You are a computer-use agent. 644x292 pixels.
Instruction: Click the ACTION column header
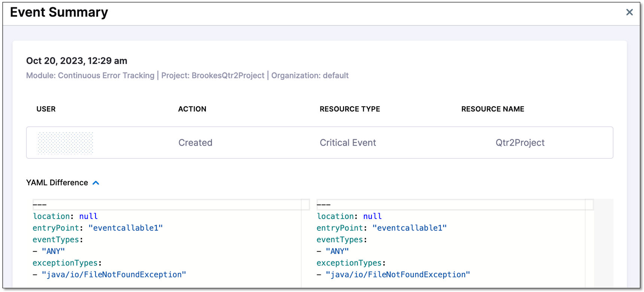pos(192,109)
